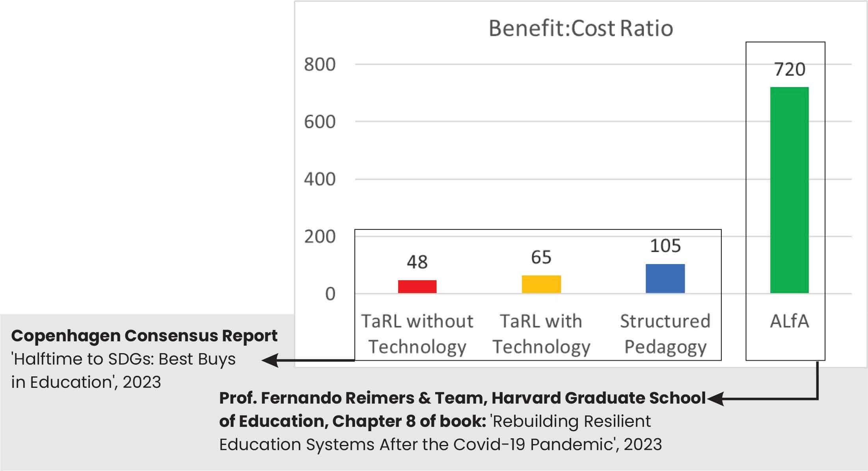Select the TaRL with Technology axis label

pyautogui.click(x=541, y=334)
